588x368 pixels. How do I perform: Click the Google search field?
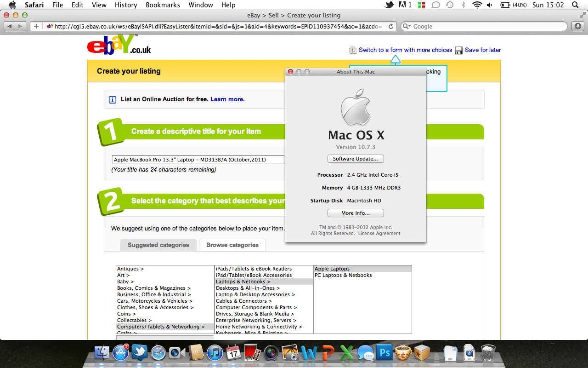484,26
